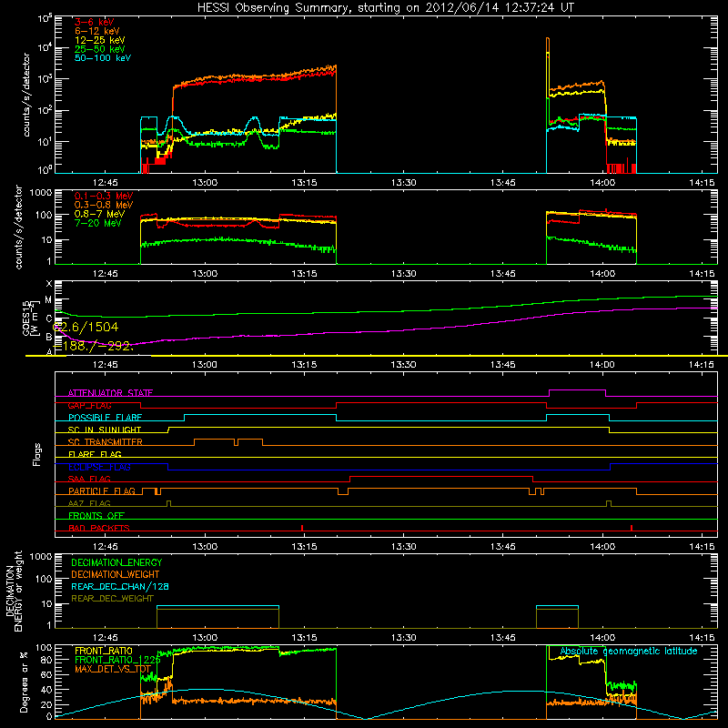Click the Flags vertical axis title

pos(37,454)
